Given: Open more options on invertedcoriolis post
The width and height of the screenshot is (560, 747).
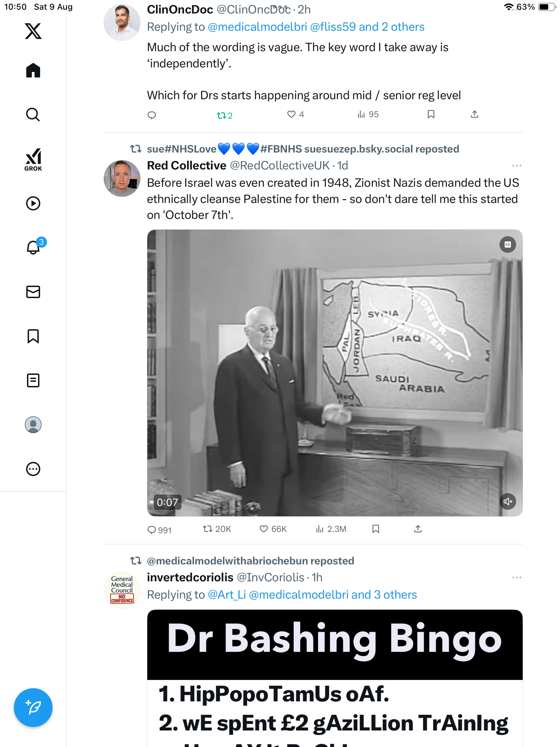Looking at the screenshot, I should click(x=516, y=578).
